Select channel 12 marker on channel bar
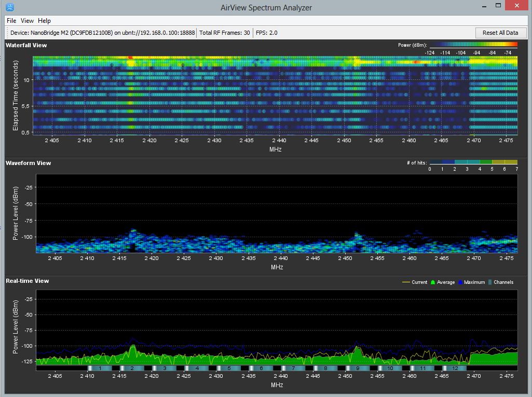Viewport: 532px width, 397px height. (455, 368)
